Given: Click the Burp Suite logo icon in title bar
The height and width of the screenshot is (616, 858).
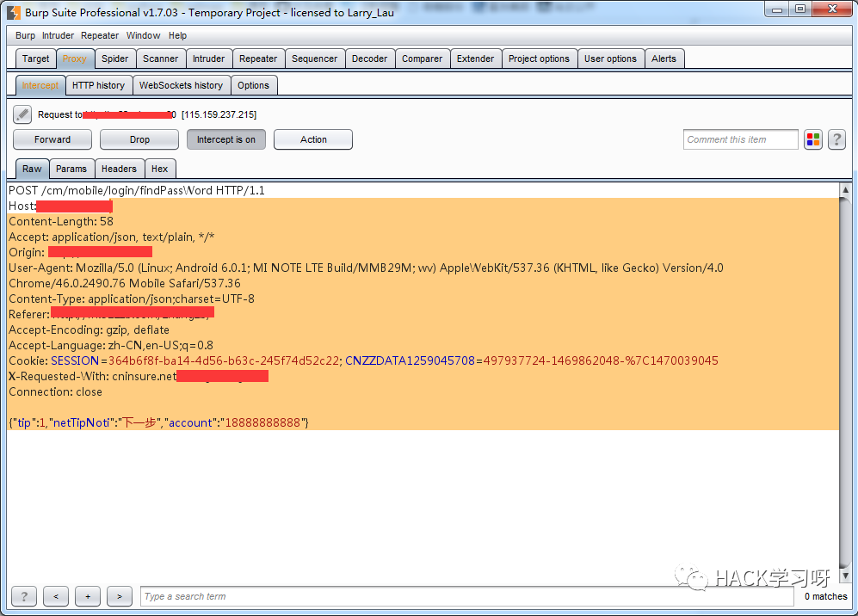Looking at the screenshot, I should pos(14,12).
